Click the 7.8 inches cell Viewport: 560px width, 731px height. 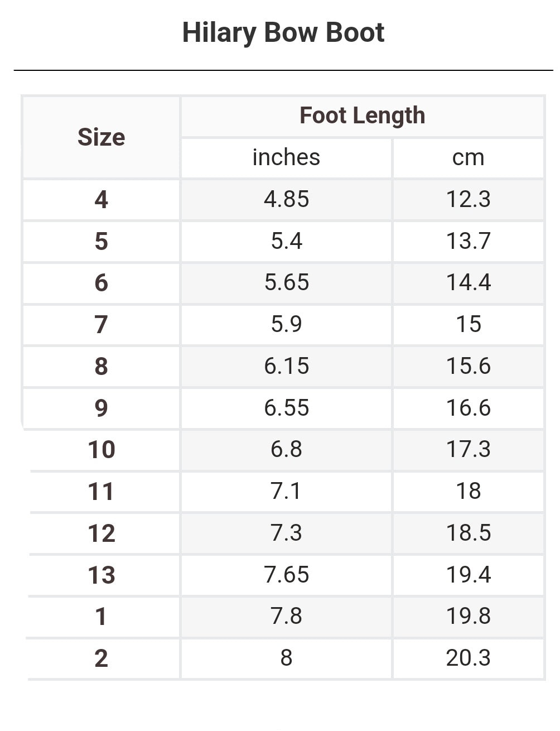click(x=286, y=616)
